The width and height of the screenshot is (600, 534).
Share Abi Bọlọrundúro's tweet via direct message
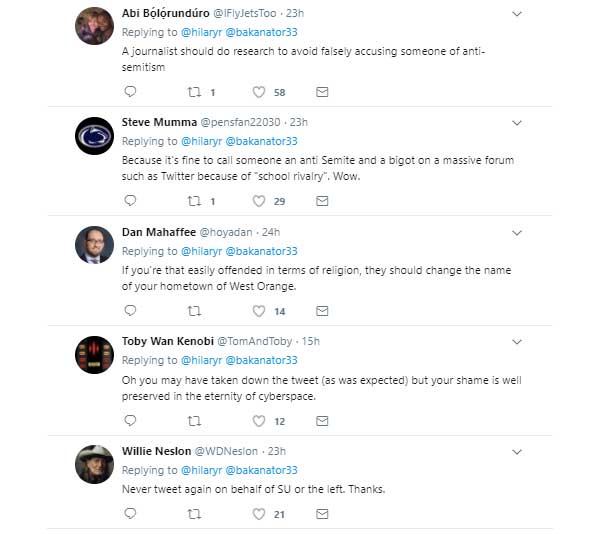pyautogui.click(x=322, y=92)
